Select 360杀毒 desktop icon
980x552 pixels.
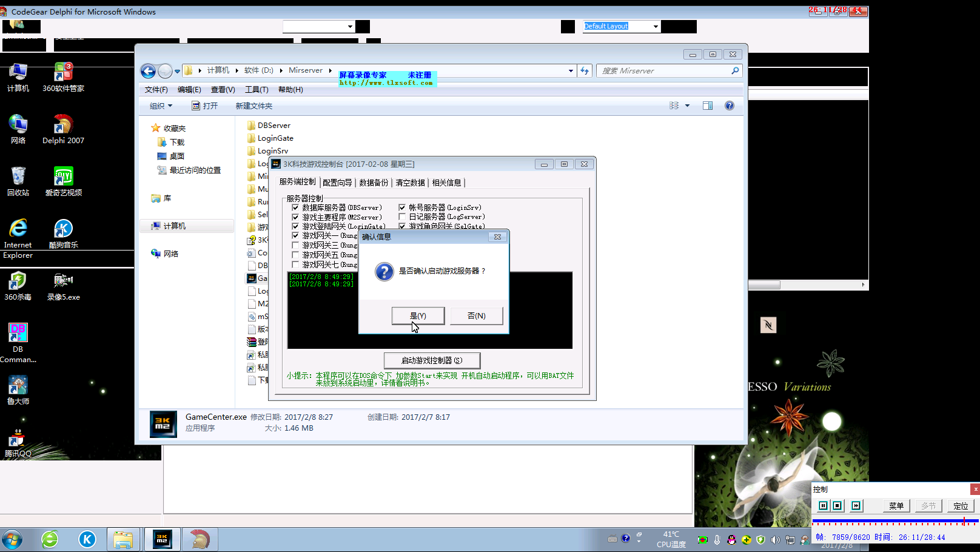point(18,286)
